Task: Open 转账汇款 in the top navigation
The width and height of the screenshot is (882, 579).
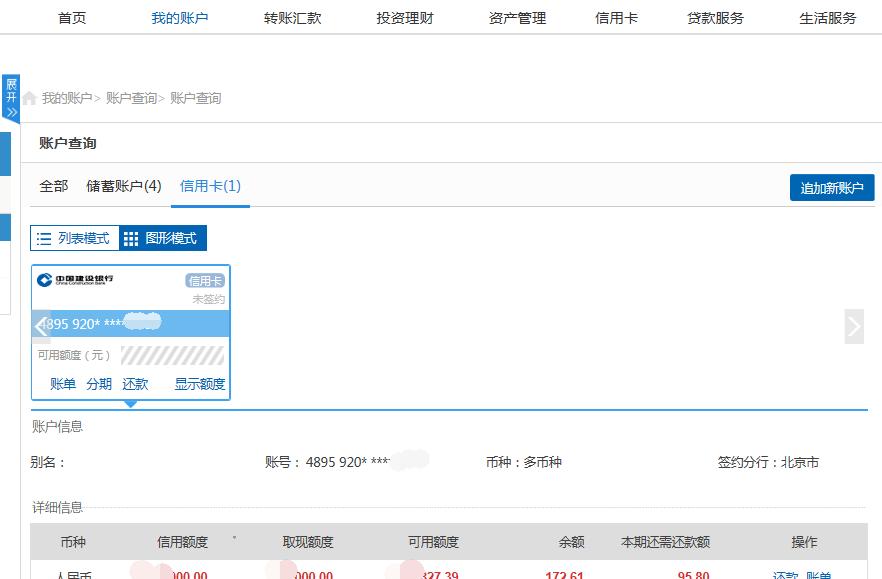Action: pyautogui.click(x=294, y=17)
